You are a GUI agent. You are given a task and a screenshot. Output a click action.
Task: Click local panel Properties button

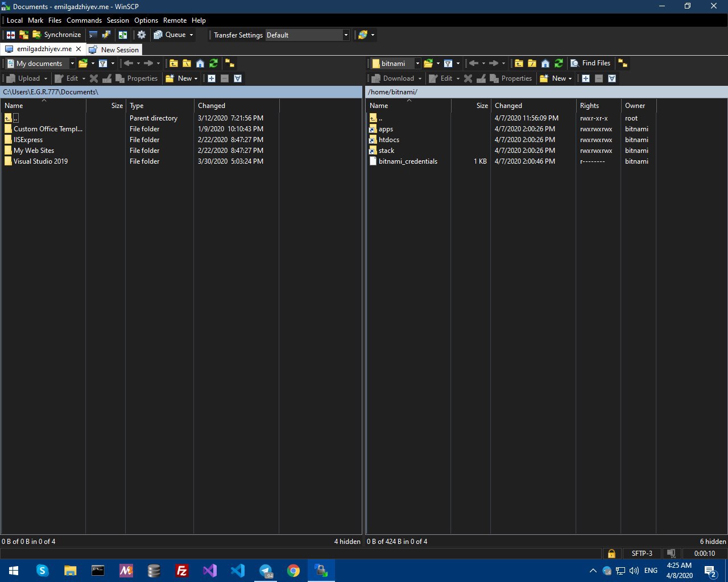click(x=136, y=78)
